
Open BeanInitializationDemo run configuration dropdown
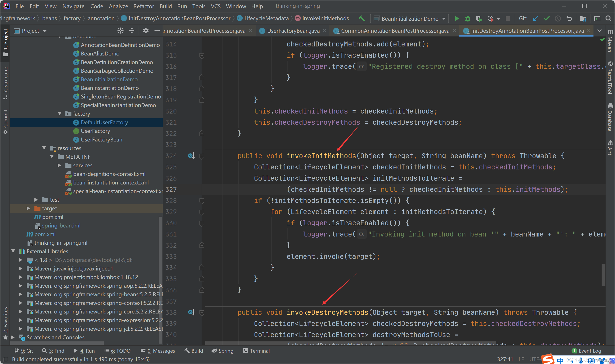click(409, 19)
